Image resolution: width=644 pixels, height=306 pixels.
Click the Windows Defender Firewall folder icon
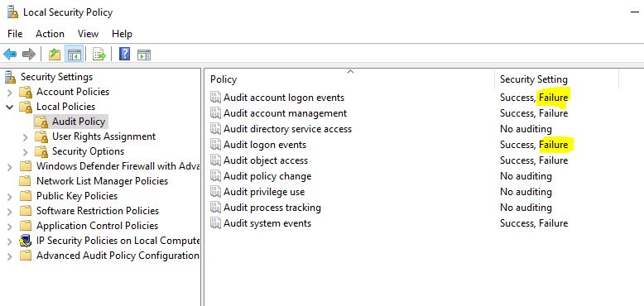[26, 166]
